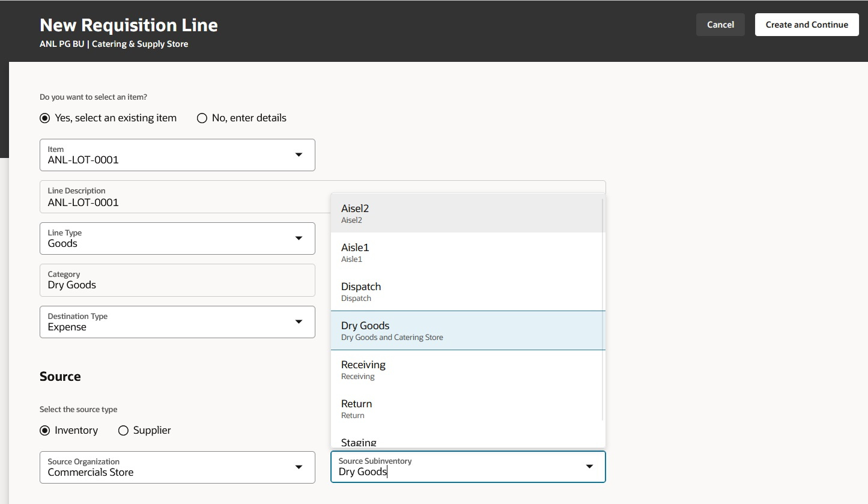Click the Cancel button

(x=720, y=25)
